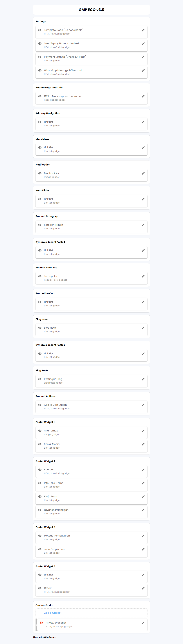Viewport: 183px width, 644px height.
Task: Edit the Postingan Blog gadget
Action: 143,379
